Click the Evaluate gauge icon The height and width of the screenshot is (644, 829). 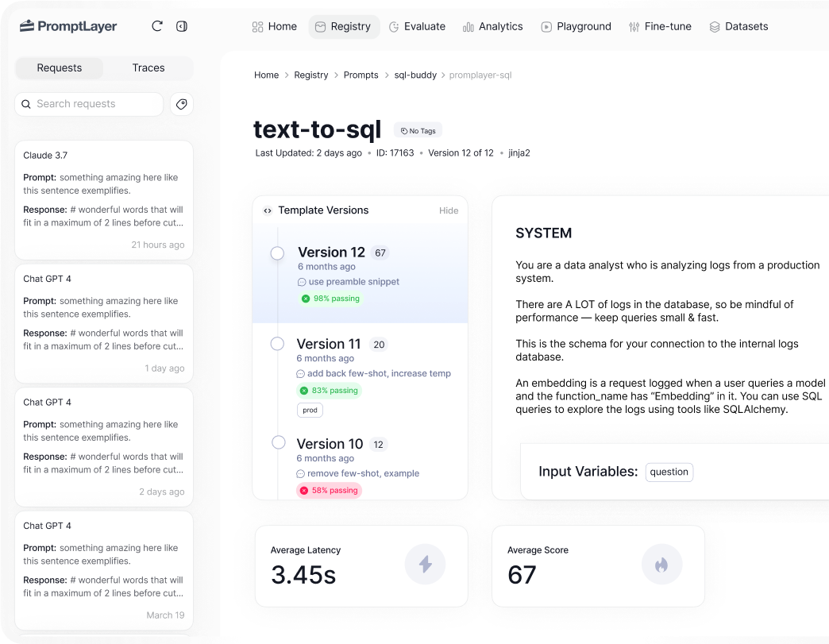tap(394, 27)
